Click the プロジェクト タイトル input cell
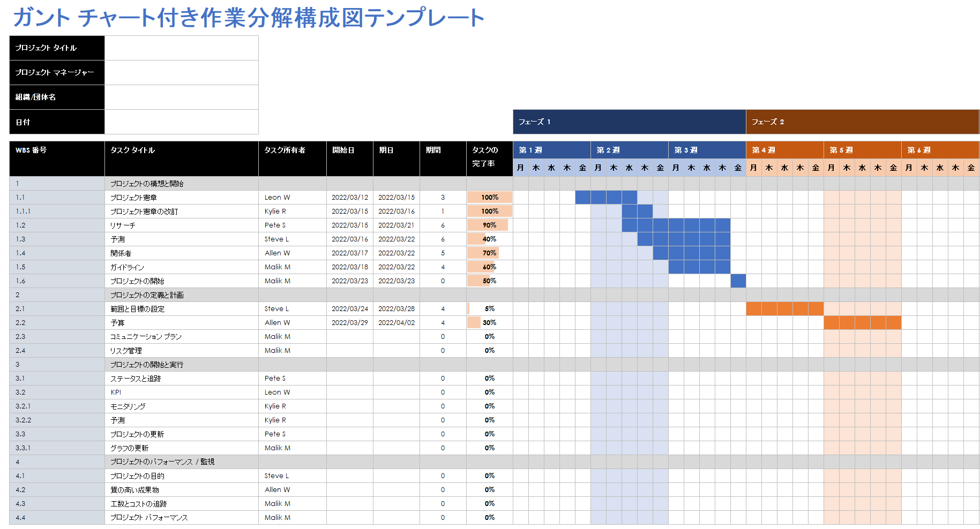The image size is (980, 529). click(x=182, y=48)
